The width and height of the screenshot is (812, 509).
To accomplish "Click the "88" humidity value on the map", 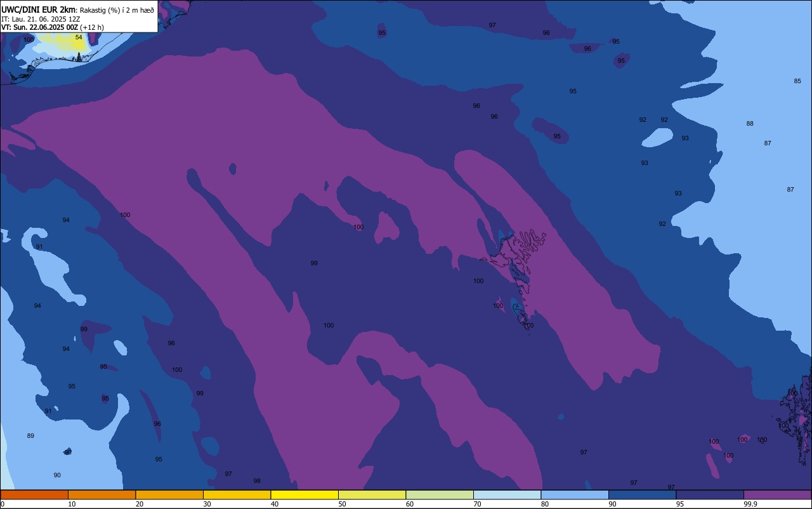I will [x=750, y=124].
